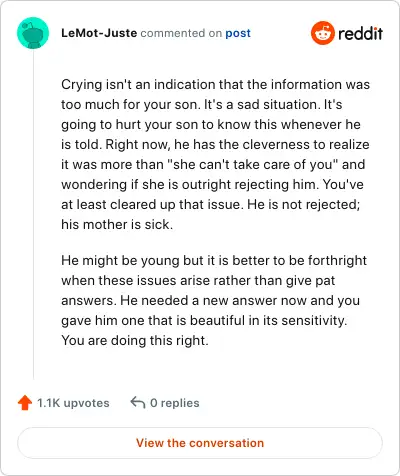Screen dimensions: 400x476
Task: Click the line "answers. He needed a new answer"
Action: (210, 300)
